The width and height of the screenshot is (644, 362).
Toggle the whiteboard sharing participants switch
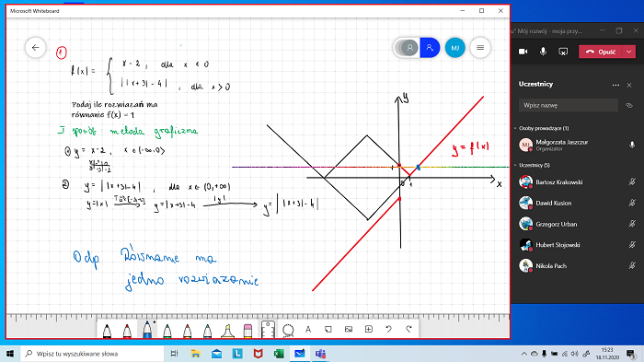coord(417,48)
